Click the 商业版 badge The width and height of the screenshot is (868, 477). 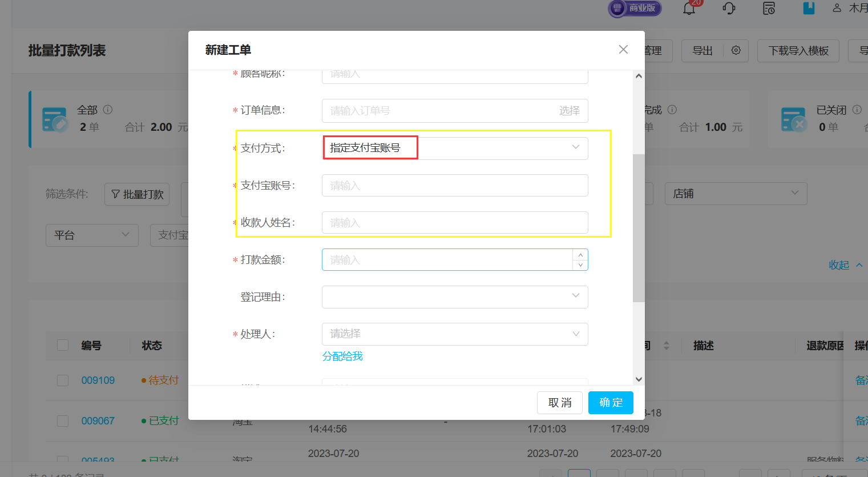pyautogui.click(x=635, y=8)
